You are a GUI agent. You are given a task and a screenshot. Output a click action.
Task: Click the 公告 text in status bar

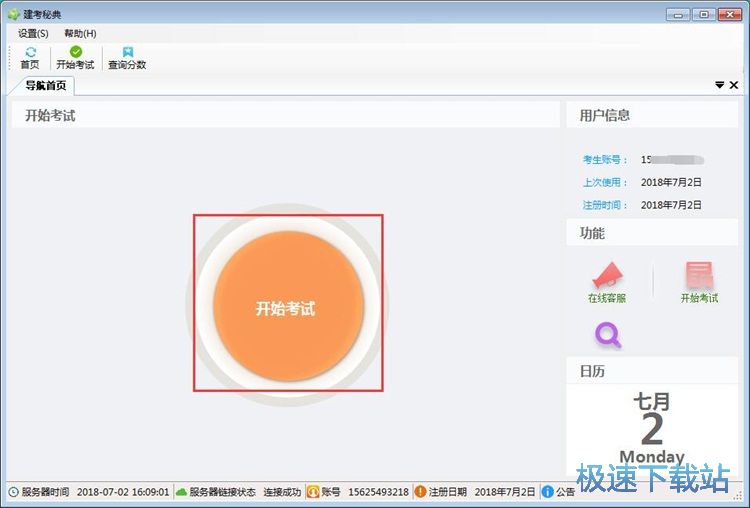click(x=565, y=492)
